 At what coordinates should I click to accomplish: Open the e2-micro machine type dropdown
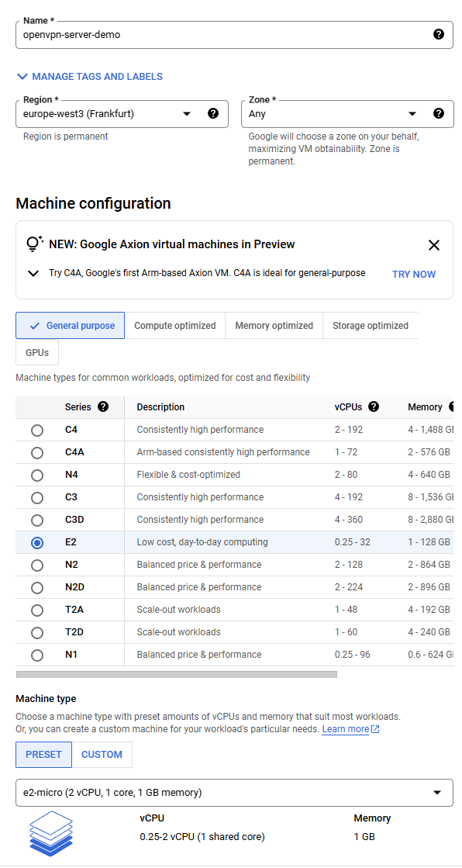(234, 793)
